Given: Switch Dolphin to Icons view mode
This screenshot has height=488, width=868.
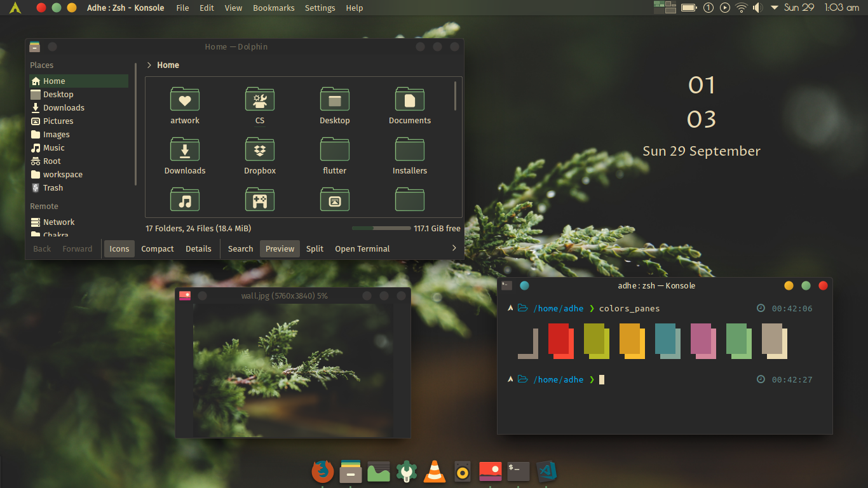Looking at the screenshot, I should tap(119, 248).
